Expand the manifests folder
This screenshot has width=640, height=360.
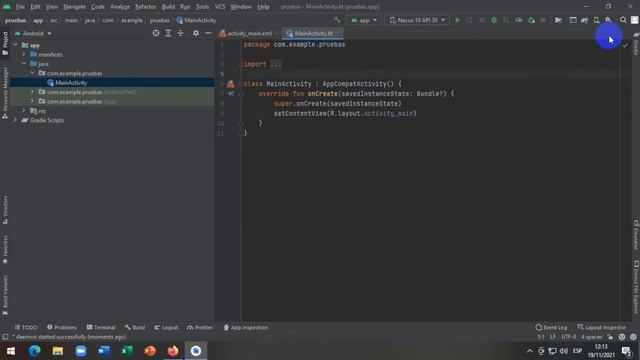24,54
